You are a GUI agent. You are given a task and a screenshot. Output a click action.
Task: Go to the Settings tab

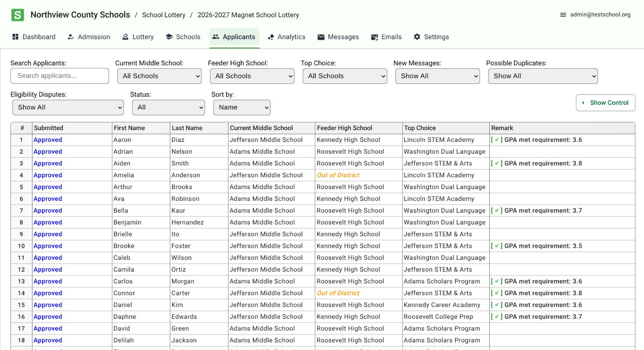point(431,37)
